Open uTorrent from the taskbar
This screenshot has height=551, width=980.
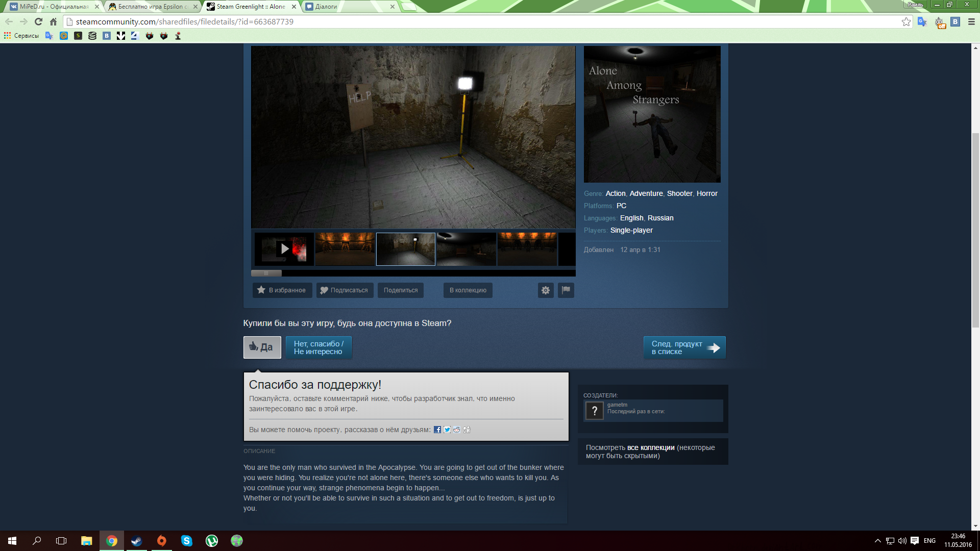(x=212, y=541)
